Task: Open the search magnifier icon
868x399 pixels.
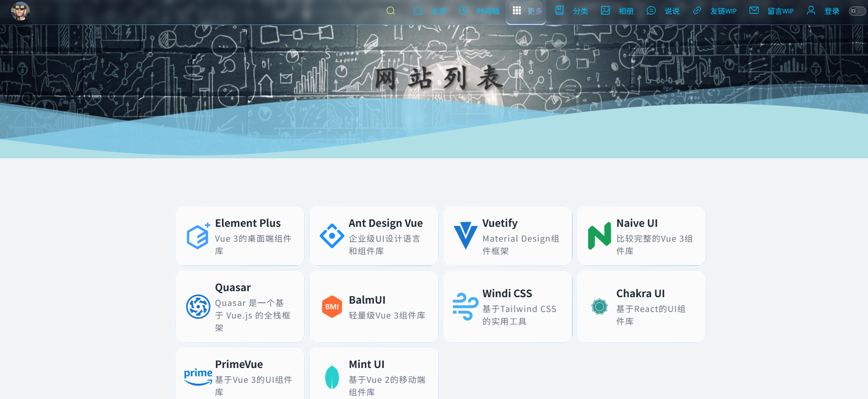Action: pos(391,11)
